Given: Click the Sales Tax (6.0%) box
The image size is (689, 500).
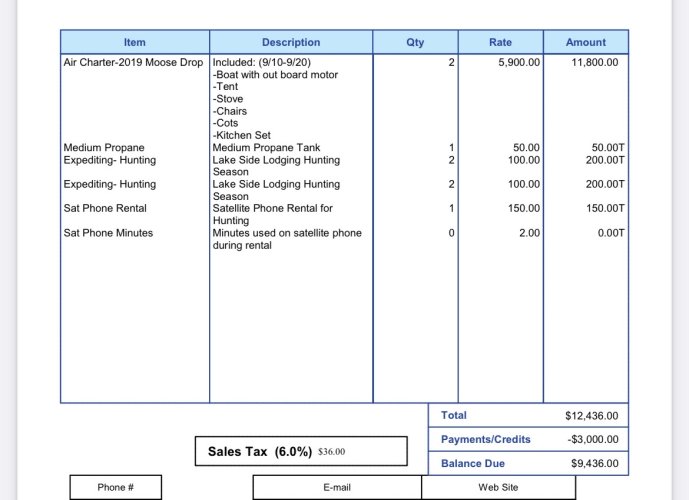Looking at the screenshot, I should 300,451.
